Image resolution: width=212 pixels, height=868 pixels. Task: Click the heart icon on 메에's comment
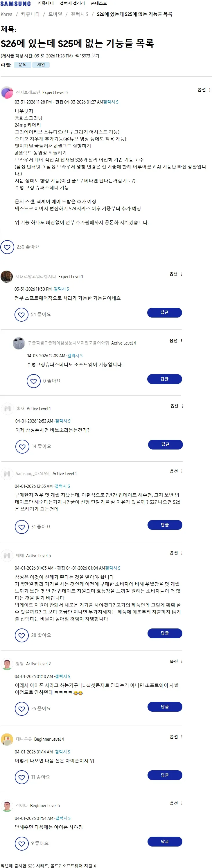22,635
